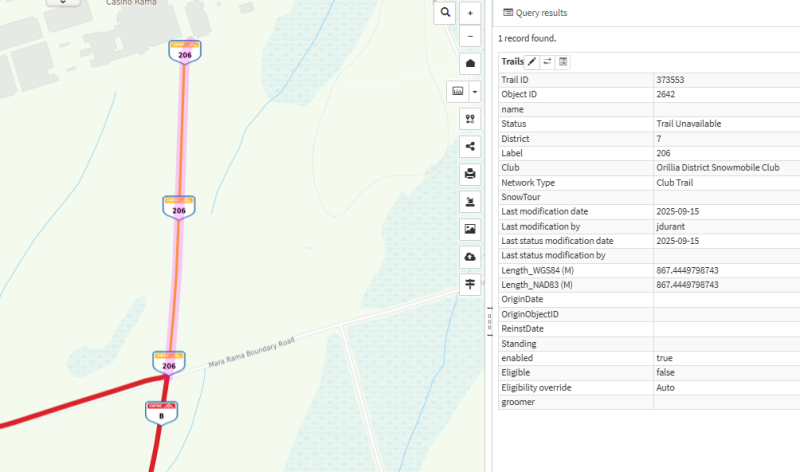Export map as an image
This screenshot has width=800, height=472.
pyautogui.click(x=470, y=229)
